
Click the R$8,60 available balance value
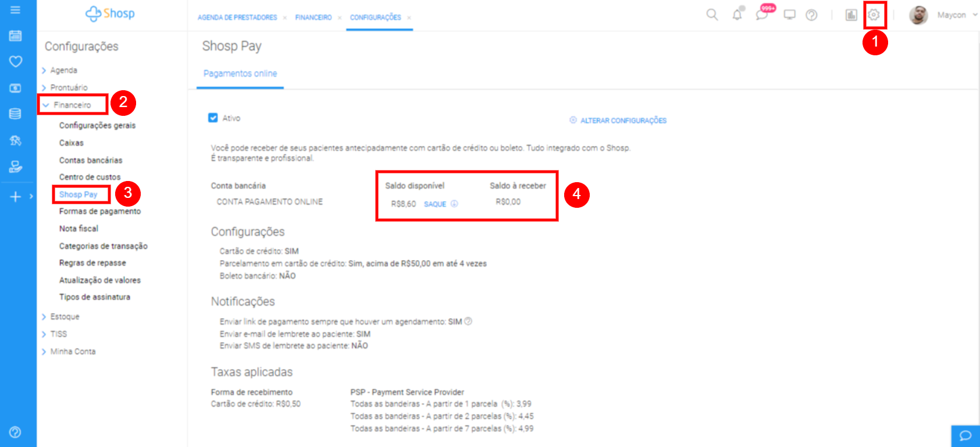tap(403, 204)
